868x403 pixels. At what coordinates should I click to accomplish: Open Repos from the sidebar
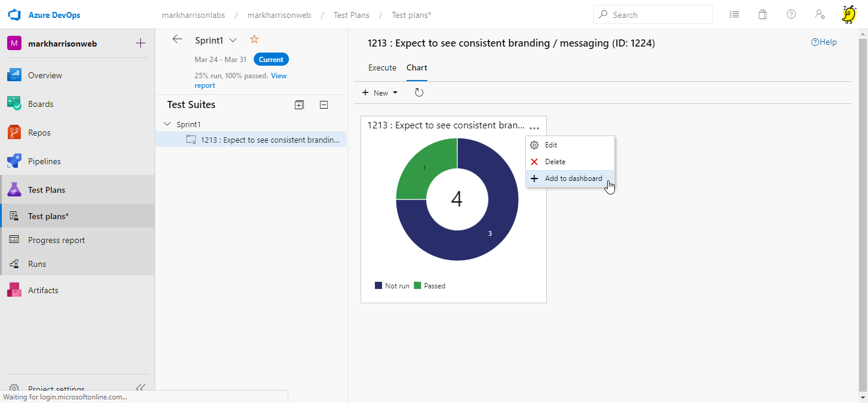click(39, 133)
